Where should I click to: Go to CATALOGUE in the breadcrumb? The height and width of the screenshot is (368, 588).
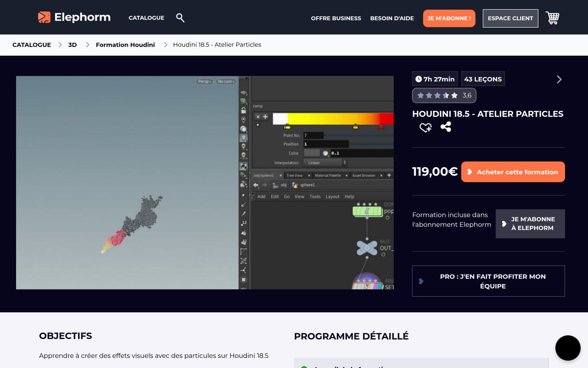pyautogui.click(x=32, y=45)
